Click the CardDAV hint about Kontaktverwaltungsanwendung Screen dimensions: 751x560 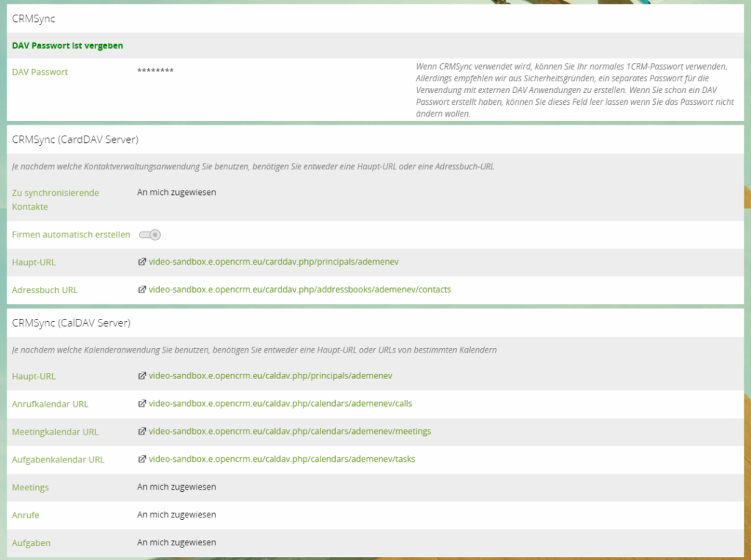(253, 166)
